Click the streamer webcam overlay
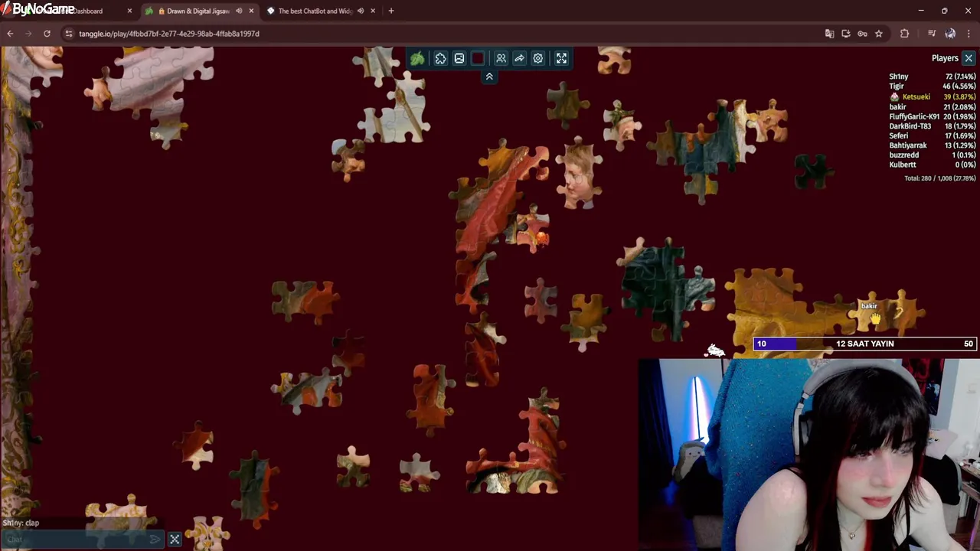980x551 pixels. pyautogui.click(x=809, y=455)
